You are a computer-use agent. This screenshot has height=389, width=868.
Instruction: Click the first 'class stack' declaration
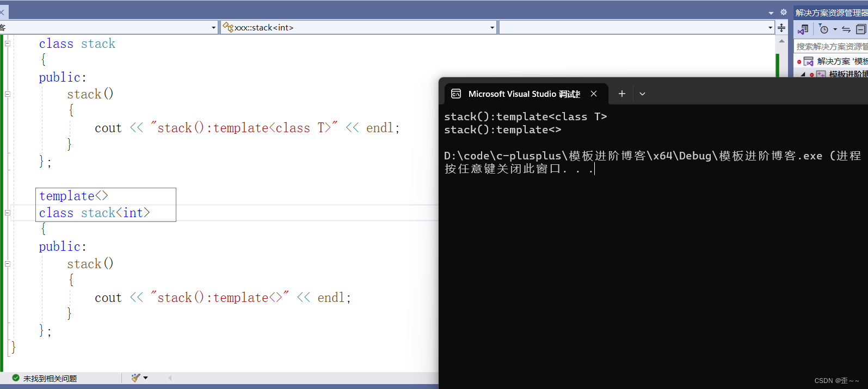(77, 44)
